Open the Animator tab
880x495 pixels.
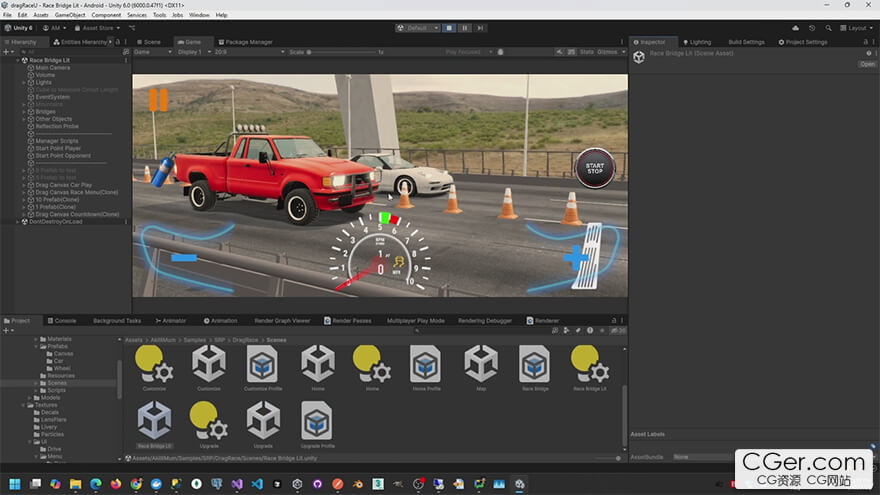click(171, 320)
